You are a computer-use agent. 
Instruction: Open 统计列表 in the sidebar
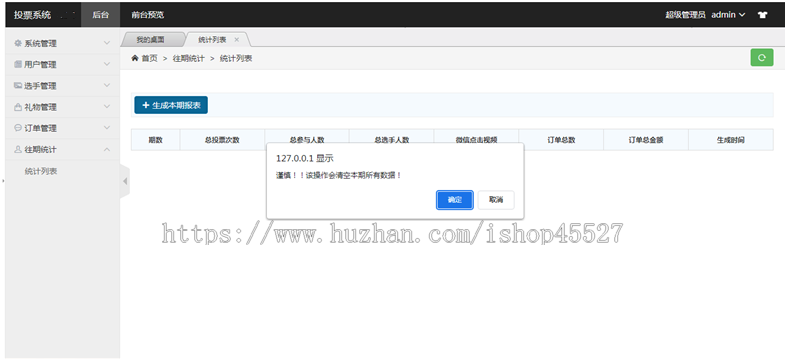(41, 171)
